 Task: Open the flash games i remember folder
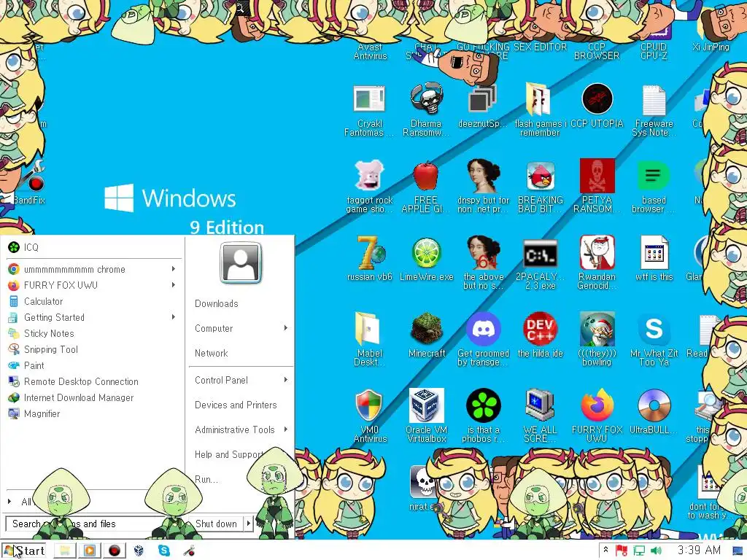tap(539, 99)
